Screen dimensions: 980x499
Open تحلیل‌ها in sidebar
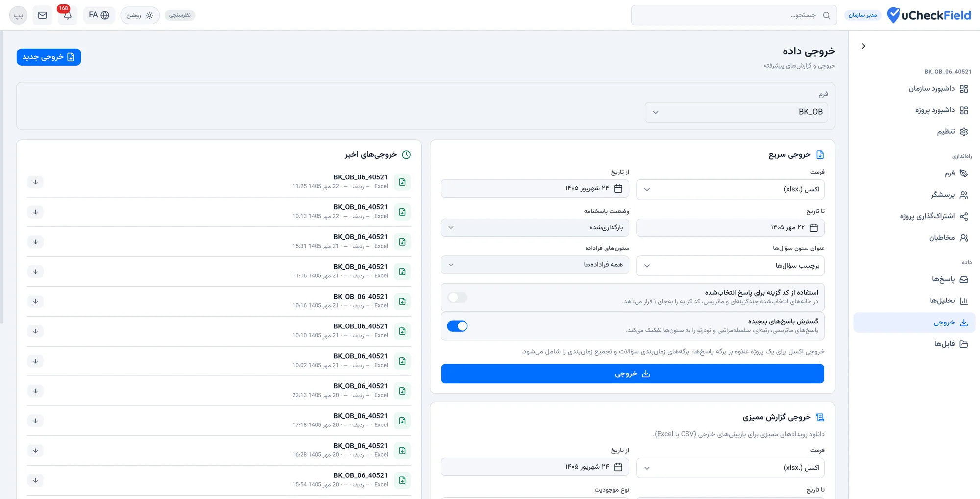[914, 301]
